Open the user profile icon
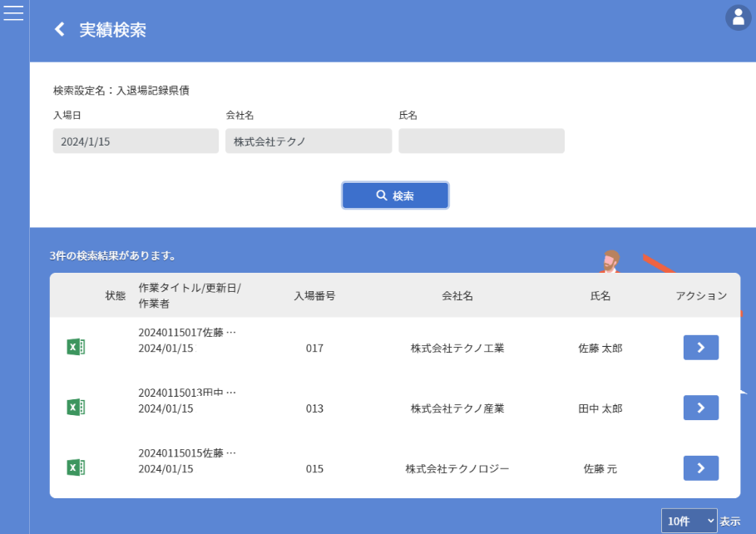756x534 pixels. pyautogui.click(x=738, y=17)
